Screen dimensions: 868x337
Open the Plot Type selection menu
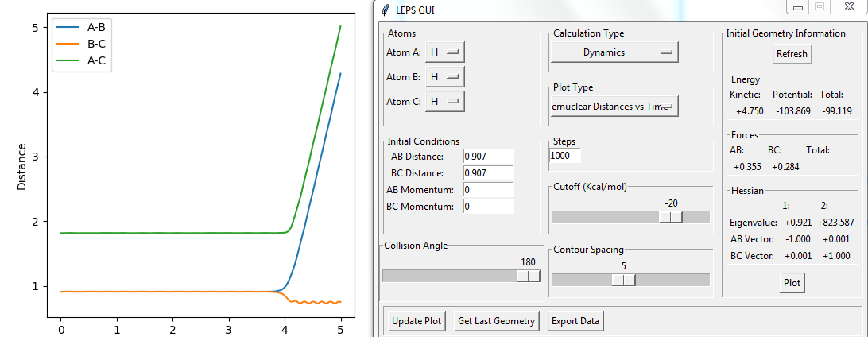click(x=614, y=107)
